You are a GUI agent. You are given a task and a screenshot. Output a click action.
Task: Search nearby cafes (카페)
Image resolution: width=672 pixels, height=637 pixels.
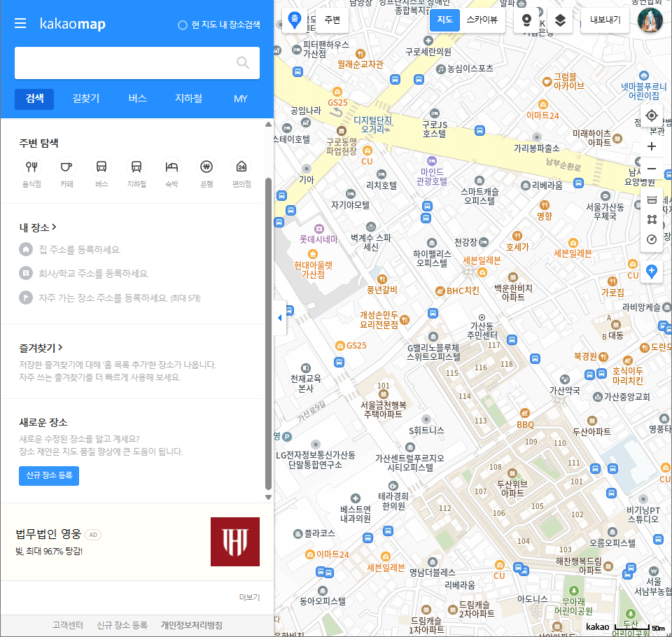(66, 172)
